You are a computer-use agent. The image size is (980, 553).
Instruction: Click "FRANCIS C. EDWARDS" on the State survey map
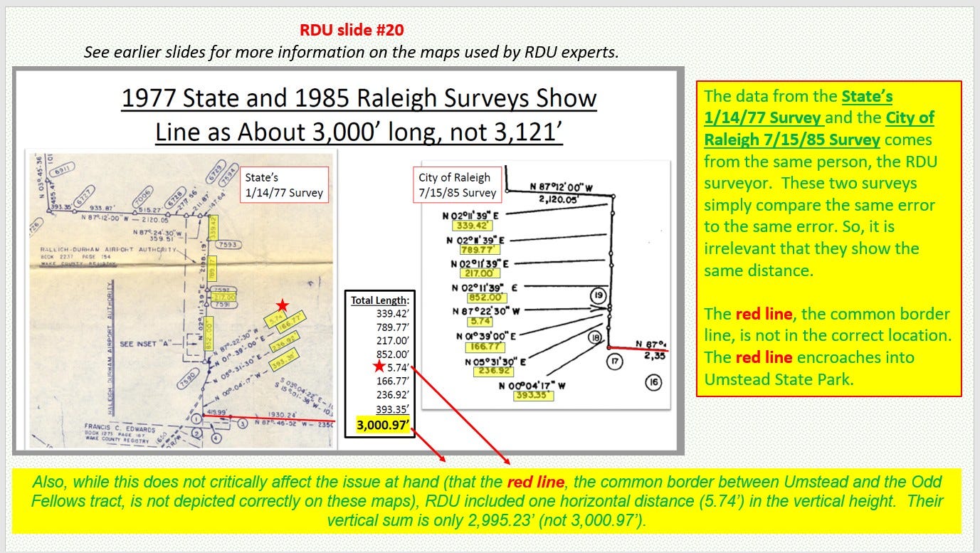tap(115, 426)
